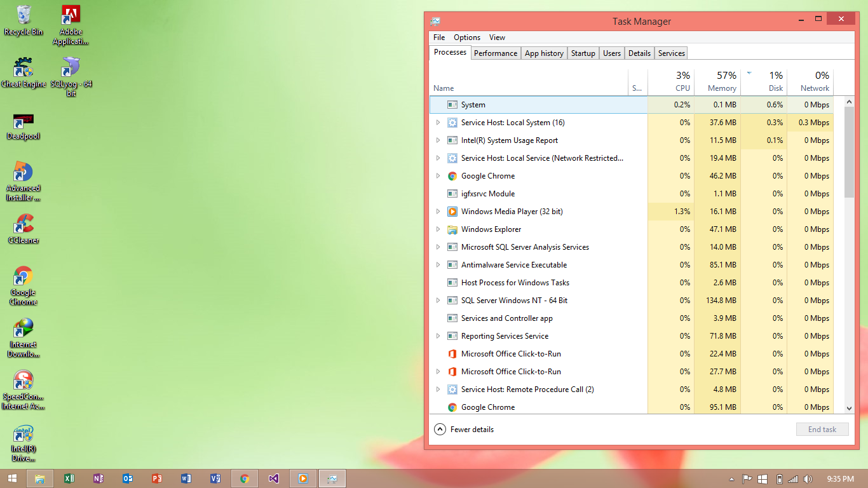Expand the SQL Server Windows NT process
868x488 pixels.
point(438,301)
